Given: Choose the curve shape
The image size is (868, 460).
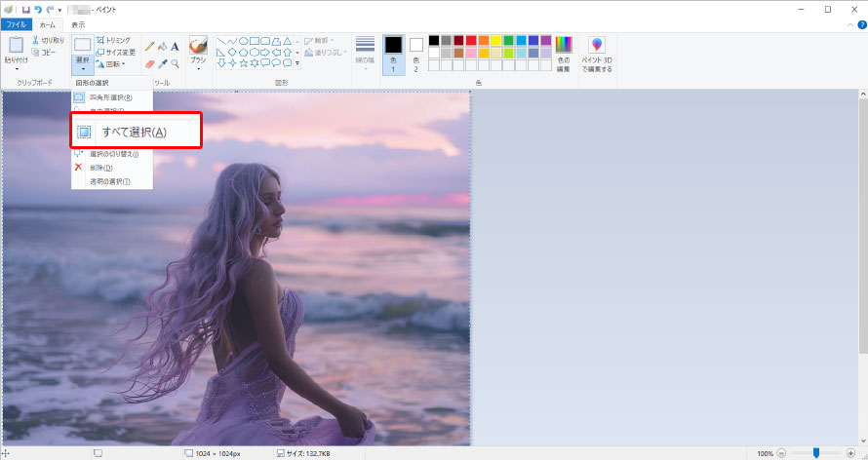Looking at the screenshot, I should (x=232, y=41).
